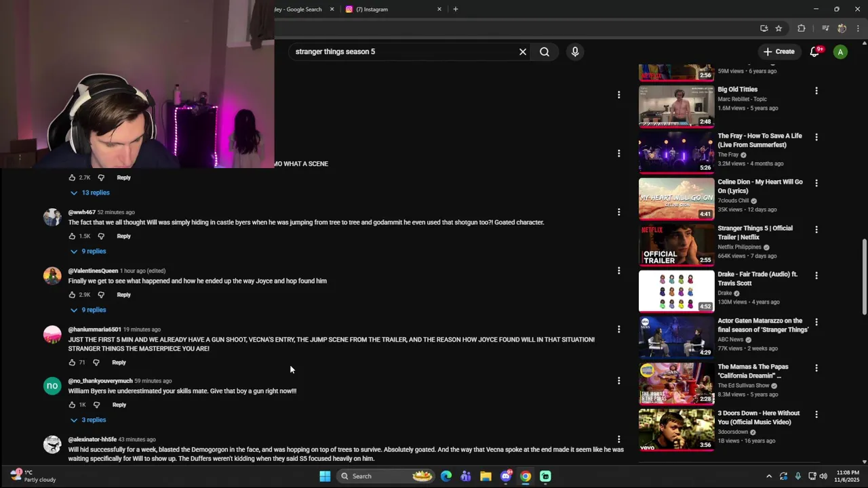The width and height of the screenshot is (868, 488).
Task: Dislike the @wwh467 comment
Action: point(101,236)
